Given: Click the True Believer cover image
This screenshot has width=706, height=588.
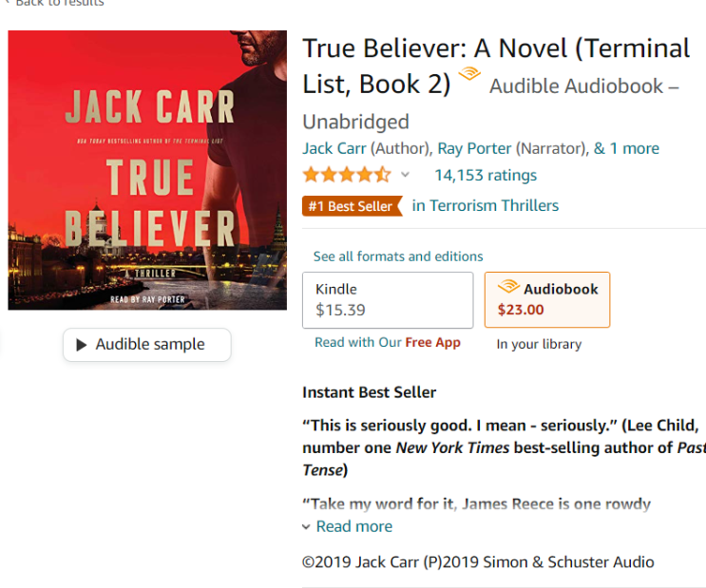Looking at the screenshot, I should point(147,170).
